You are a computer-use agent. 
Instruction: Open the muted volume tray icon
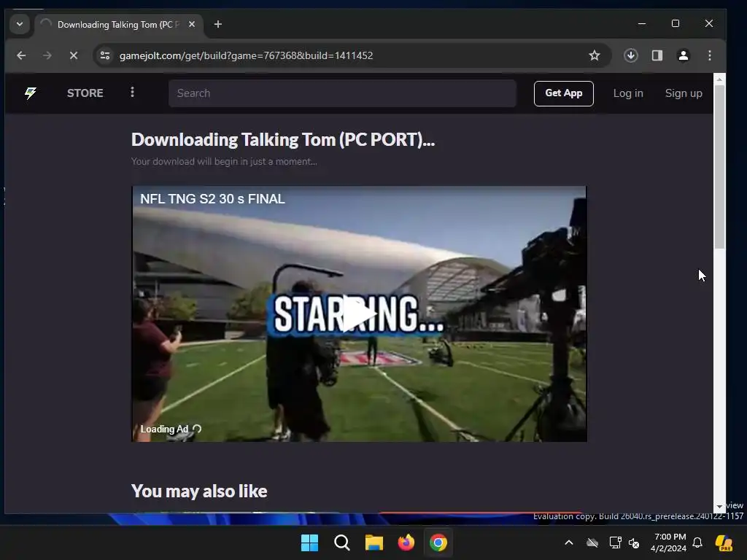634,542
